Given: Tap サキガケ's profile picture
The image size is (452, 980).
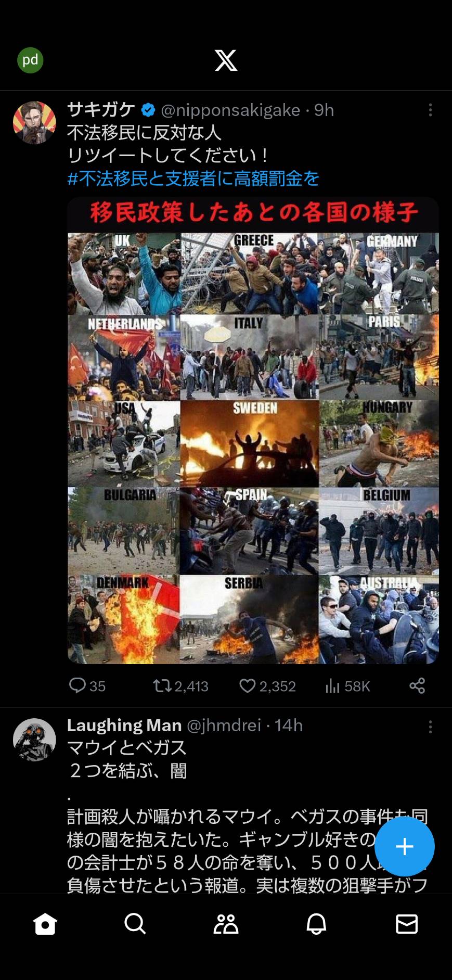Looking at the screenshot, I should (34, 123).
